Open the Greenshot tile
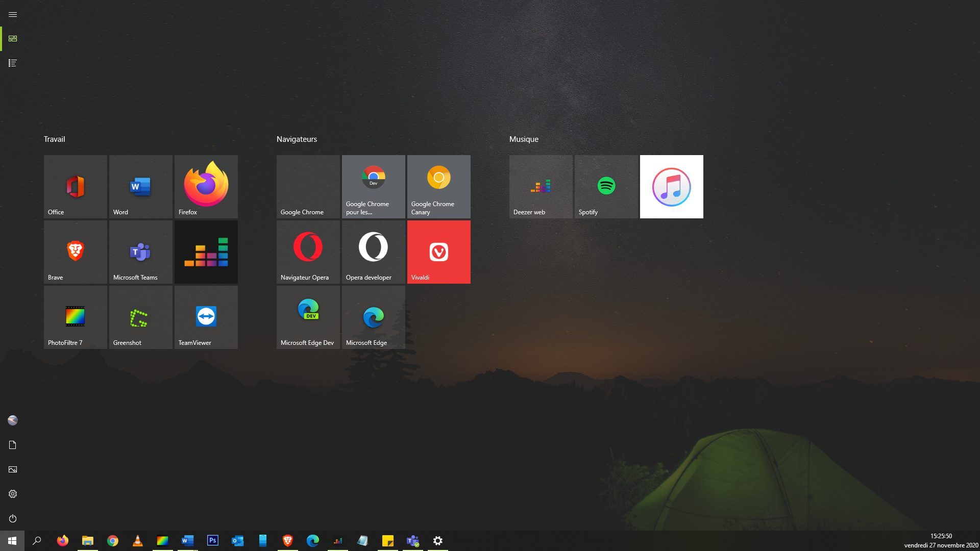980x551 pixels. [x=141, y=317]
